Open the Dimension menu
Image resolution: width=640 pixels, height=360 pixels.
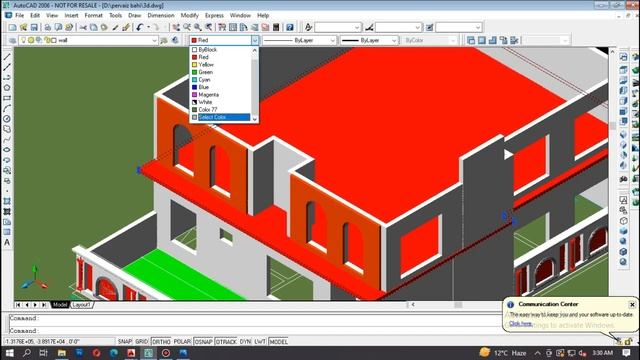click(x=161, y=15)
